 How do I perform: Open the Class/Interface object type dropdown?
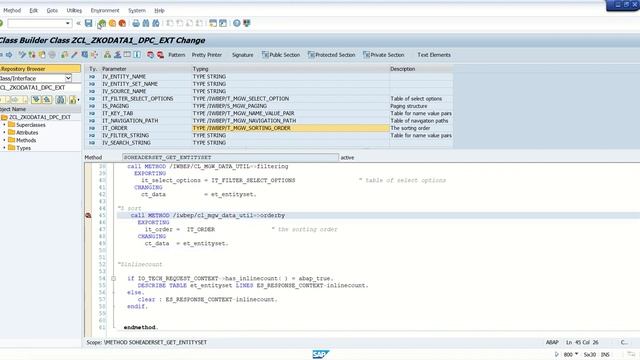click(68, 78)
